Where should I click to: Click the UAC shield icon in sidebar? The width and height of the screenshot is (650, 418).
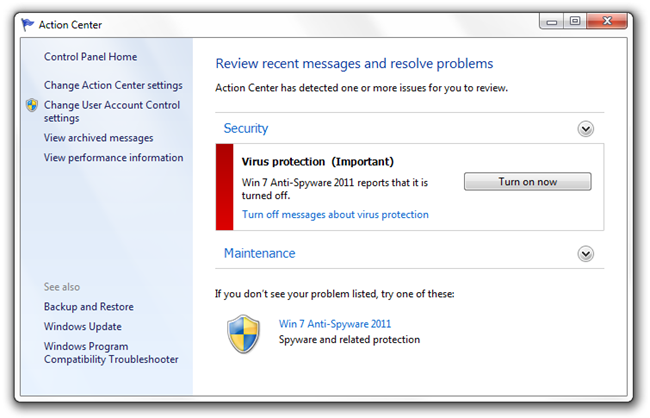[x=32, y=105]
